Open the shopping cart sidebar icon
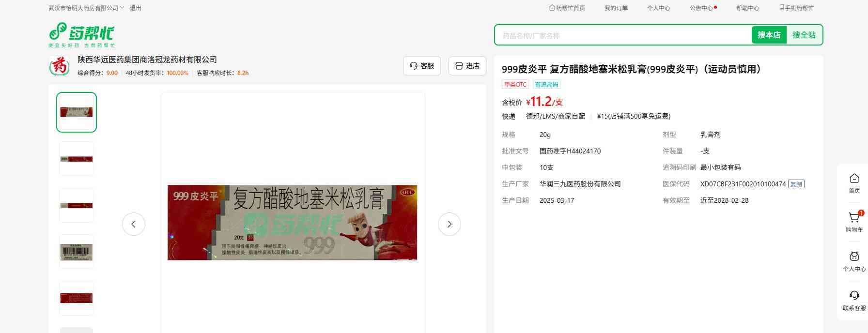The height and width of the screenshot is (333, 868). (x=854, y=218)
